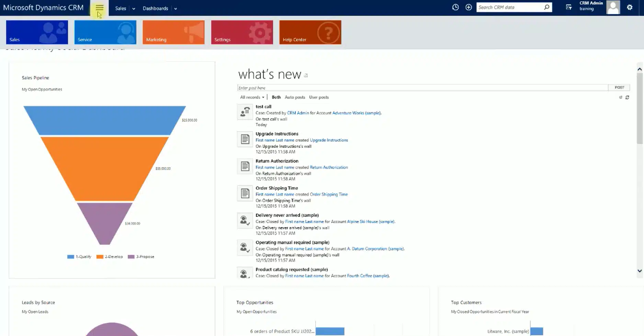Open the Service module tile
644x336 pixels.
tap(105, 32)
